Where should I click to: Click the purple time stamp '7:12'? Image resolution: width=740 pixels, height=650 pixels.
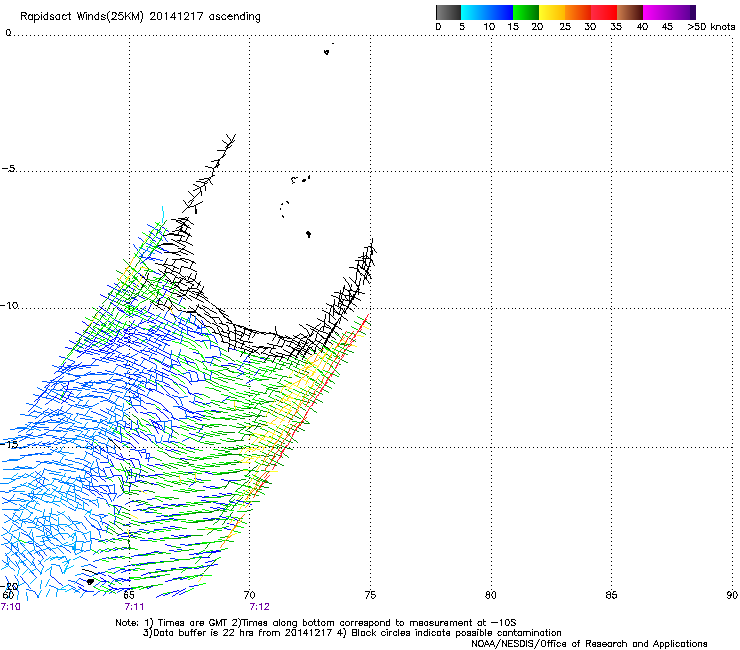(260, 607)
